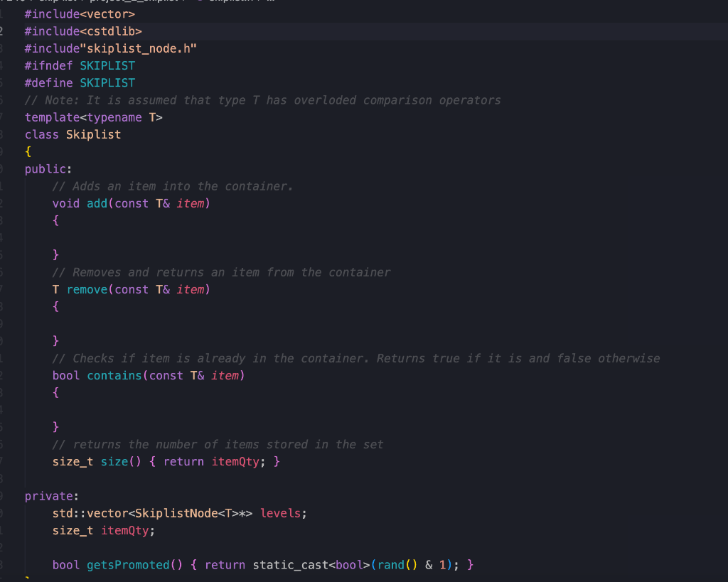Click the item parameter of remove
Image resolution: width=728 pixels, height=582 pixels.
click(x=191, y=290)
